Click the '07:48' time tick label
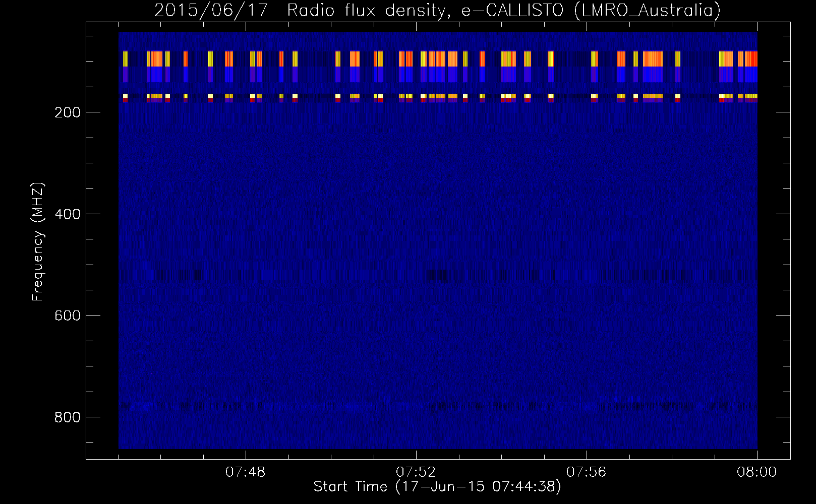816x504 pixels. (x=246, y=472)
